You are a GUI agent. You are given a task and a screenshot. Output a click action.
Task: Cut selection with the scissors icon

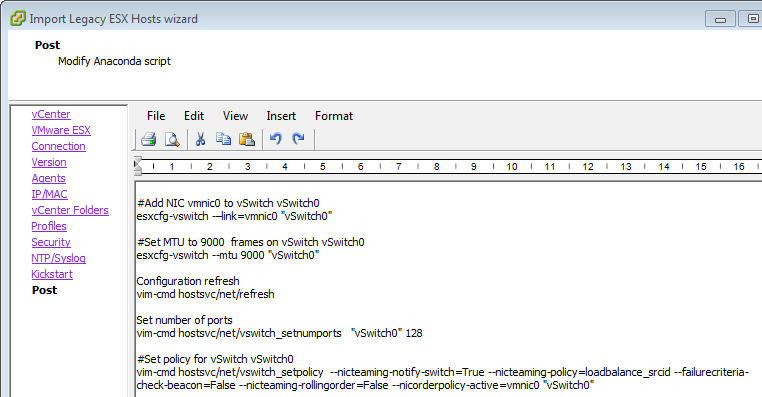[x=200, y=139]
